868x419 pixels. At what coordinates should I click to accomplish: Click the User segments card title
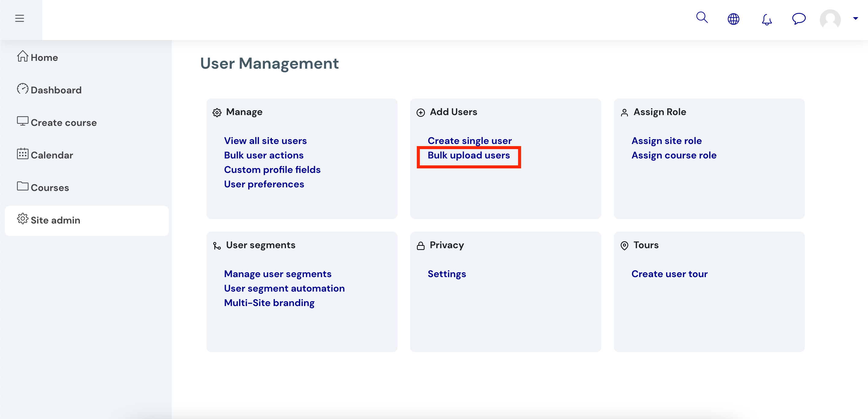click(260, 245)
